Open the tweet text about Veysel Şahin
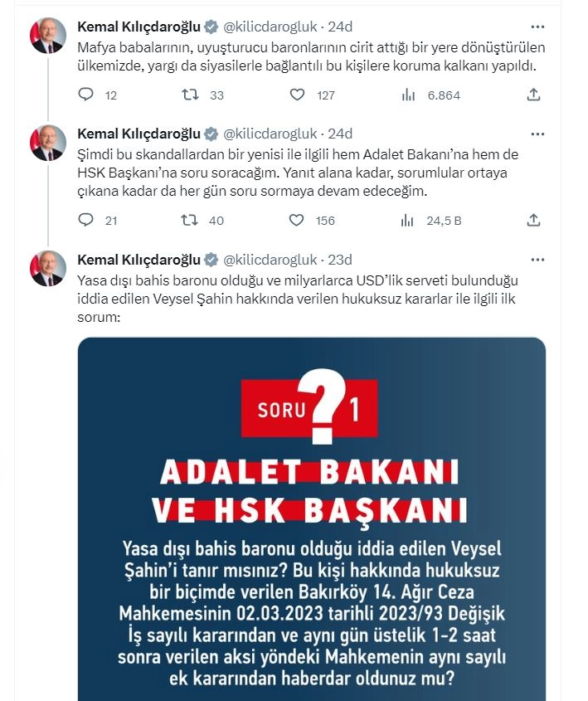 [x=298, y=299]
